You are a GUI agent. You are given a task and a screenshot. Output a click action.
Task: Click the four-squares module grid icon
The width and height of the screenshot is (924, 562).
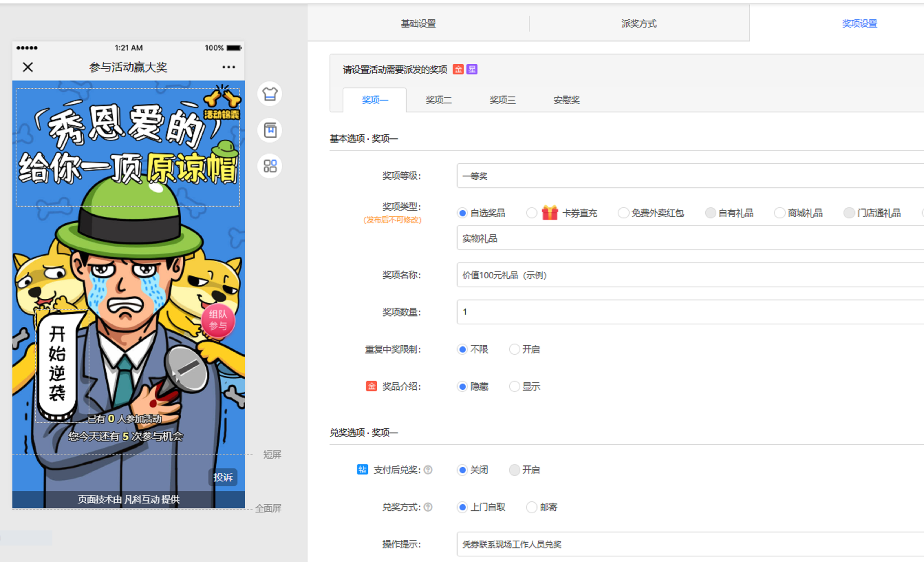point(270,166)
